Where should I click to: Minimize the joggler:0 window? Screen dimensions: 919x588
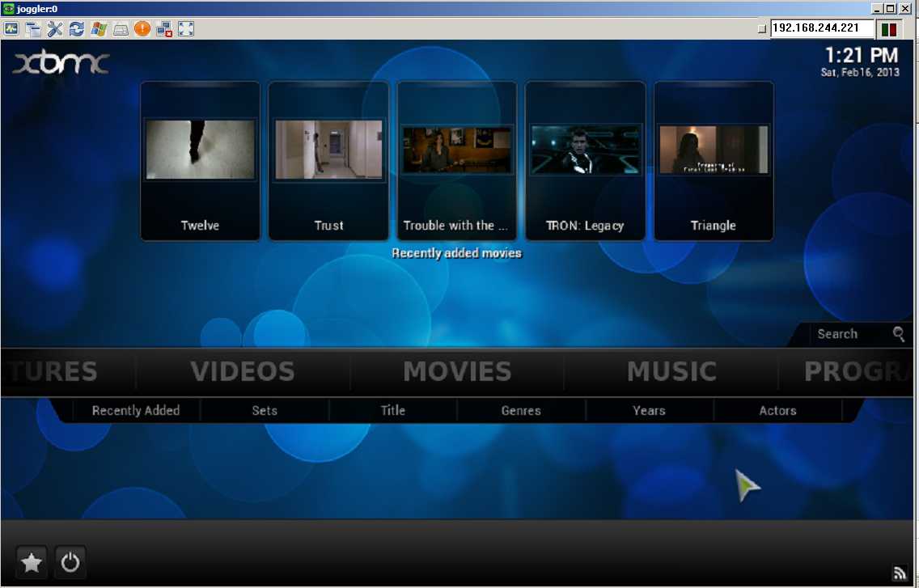click(877, 8)
